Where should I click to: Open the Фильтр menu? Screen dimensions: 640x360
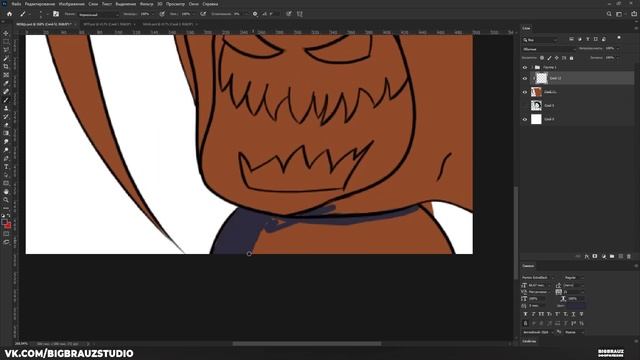click(x=146, y=4)
